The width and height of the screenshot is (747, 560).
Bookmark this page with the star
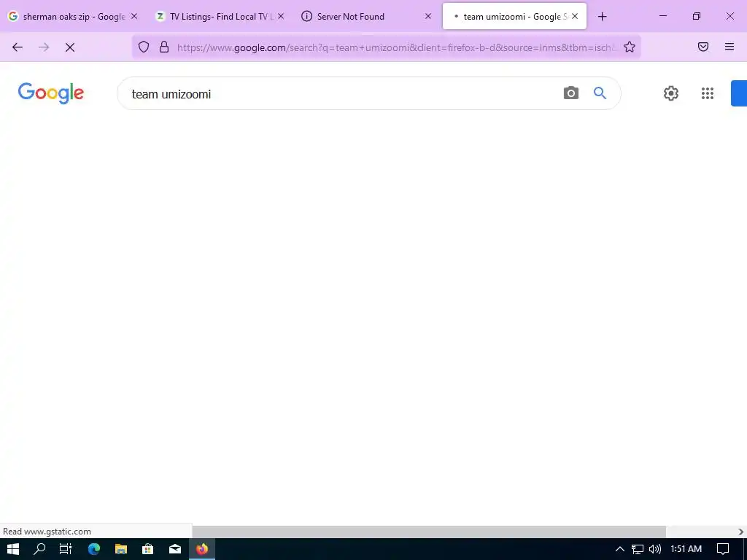tap(630, 47)
